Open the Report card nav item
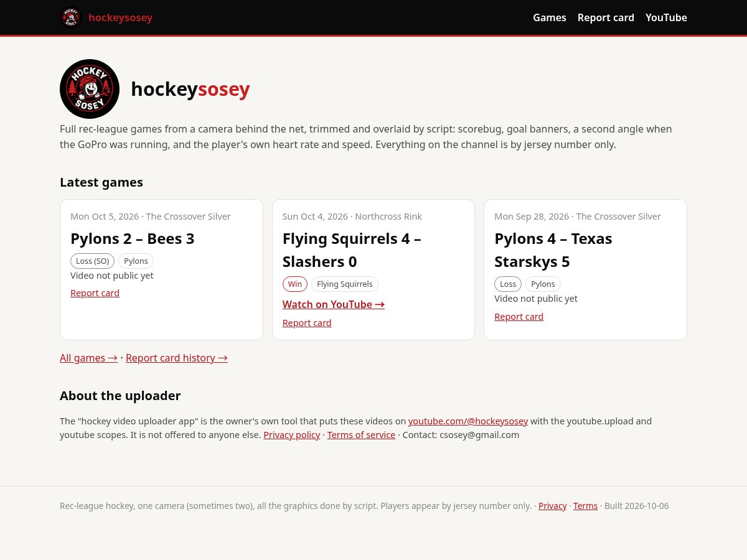Screen dimensions: 747x560 tap(606, 17)
